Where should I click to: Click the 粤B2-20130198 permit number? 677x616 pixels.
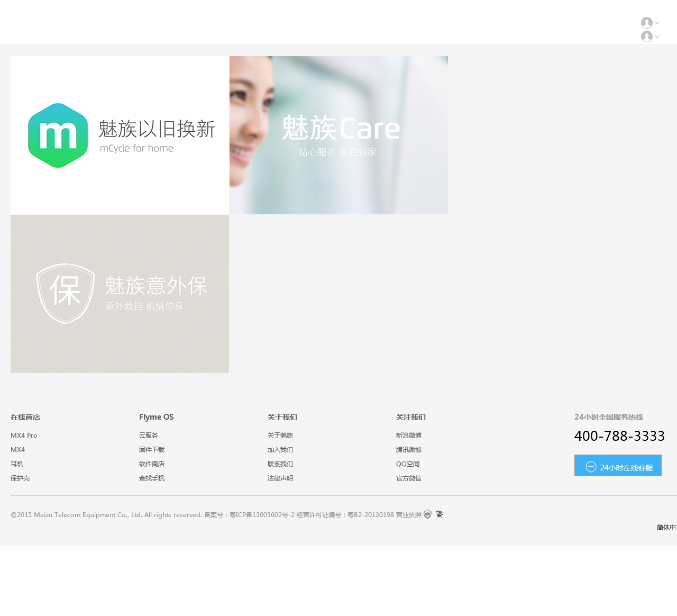pyautogui.click(x=371, y=515)
